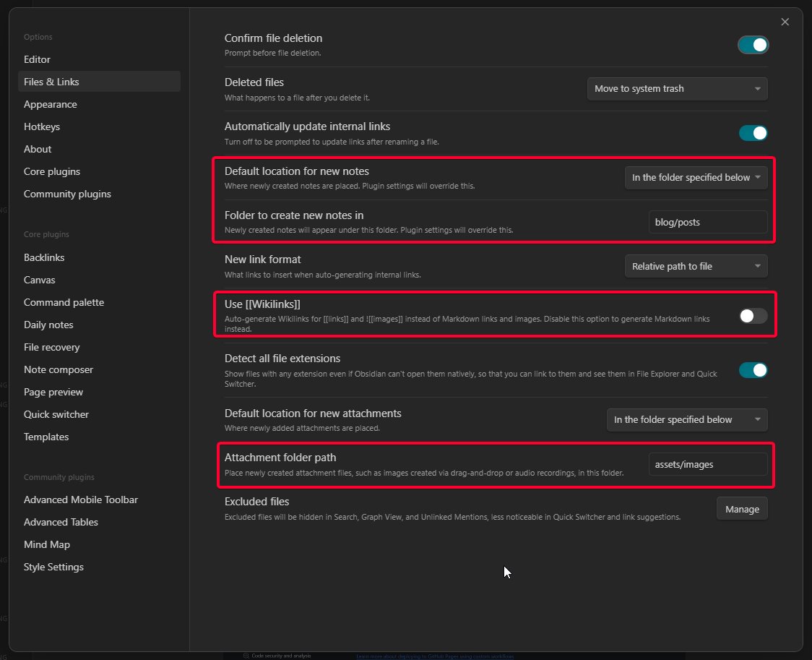Close the settings dialog with X icon

coord(785,22)
